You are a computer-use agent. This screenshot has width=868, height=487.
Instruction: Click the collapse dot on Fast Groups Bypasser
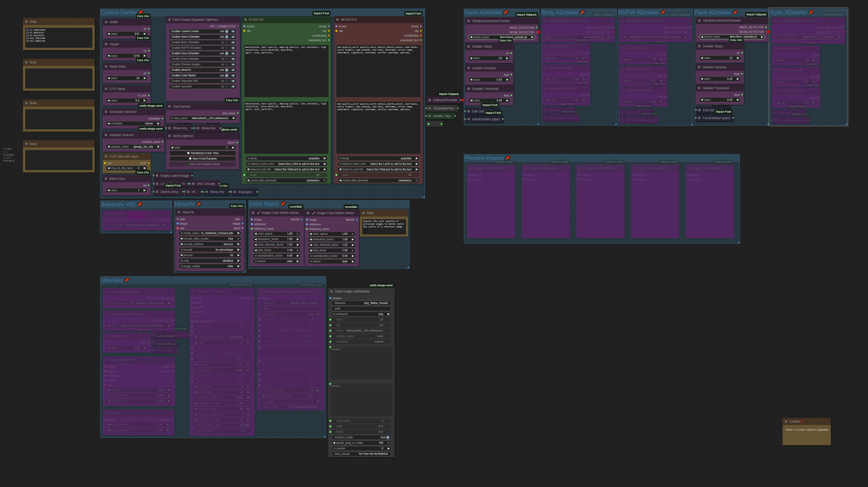tap(169, 20)
